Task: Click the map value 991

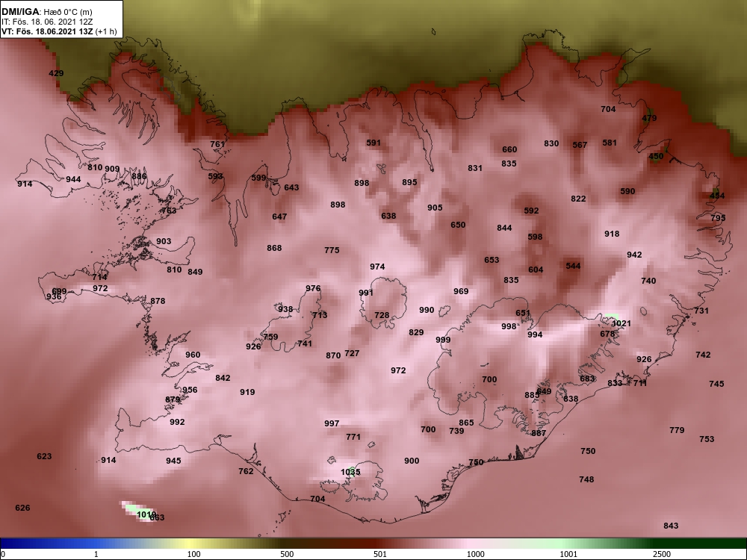Action: 366,293
